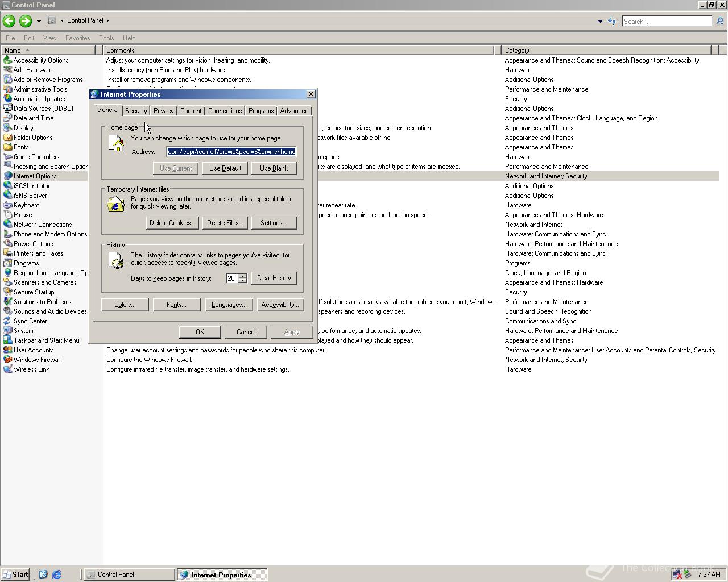
Task: Select the Data Sources (ODBC) icon
Action: (7, 109)
